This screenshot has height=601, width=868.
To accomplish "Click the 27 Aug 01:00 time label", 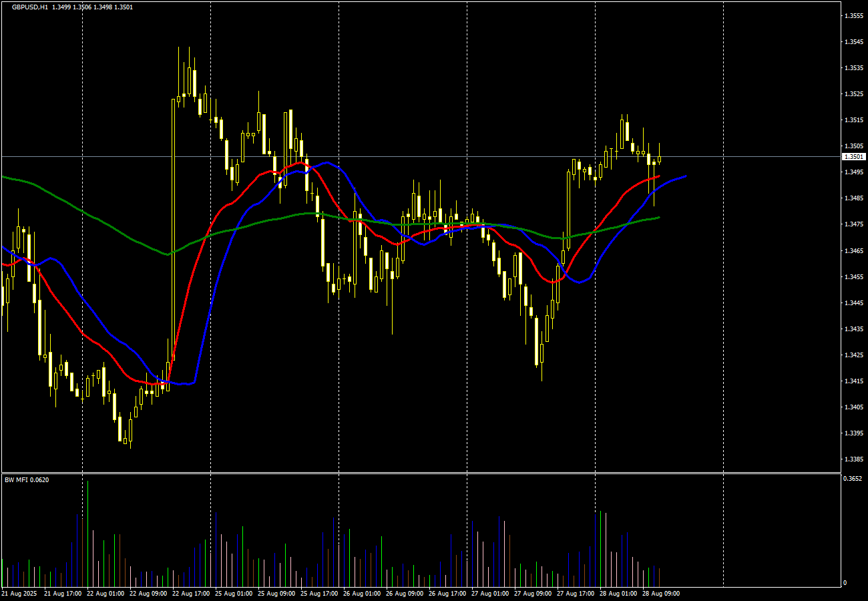I will point(490,593).
